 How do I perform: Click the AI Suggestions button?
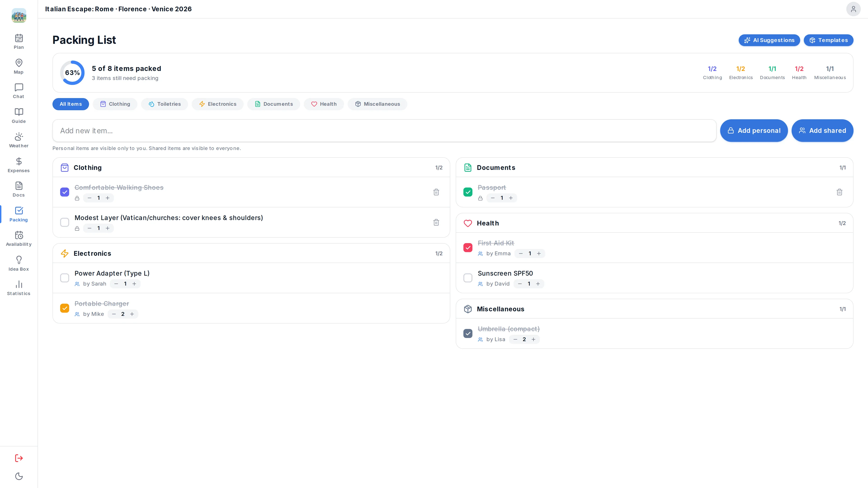pyautogui.click(x=769, y=40)
